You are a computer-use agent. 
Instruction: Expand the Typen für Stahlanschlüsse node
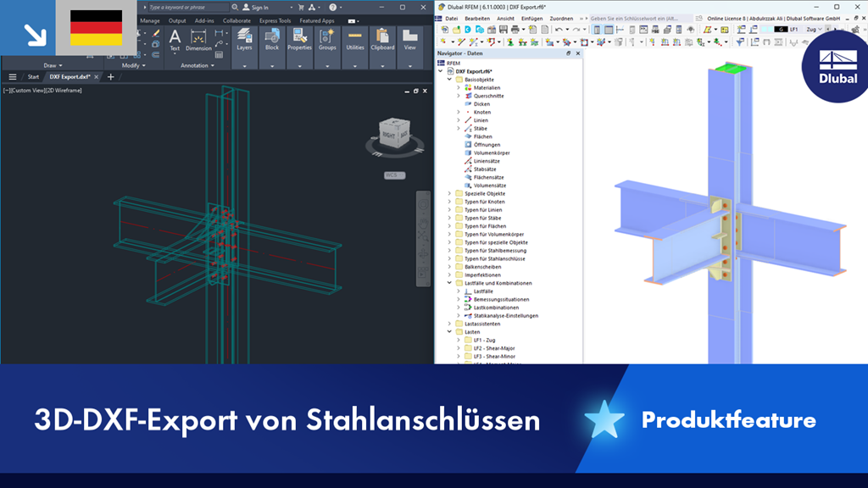449,259
